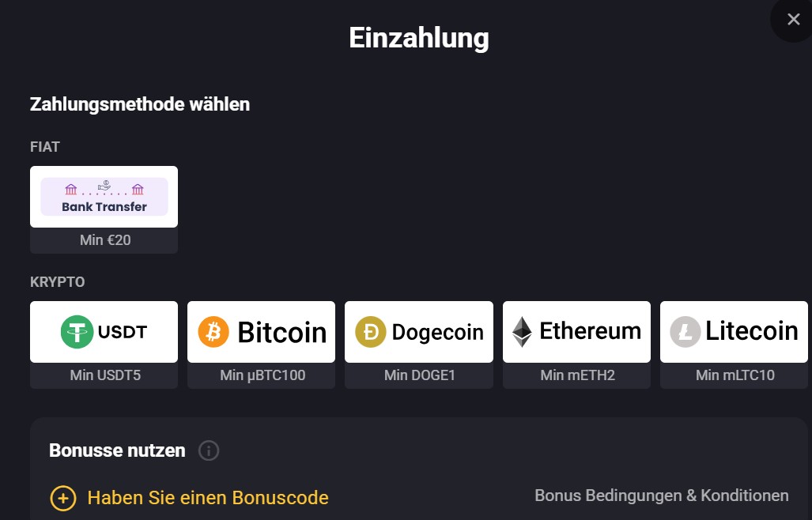Click the orange Bitcoin logo icon
Image resolution: width=812 pixels, height=520 pixels.
click(213, 332)
